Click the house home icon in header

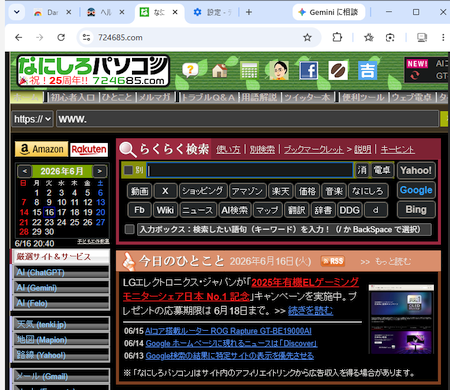[x=220, y=70]
